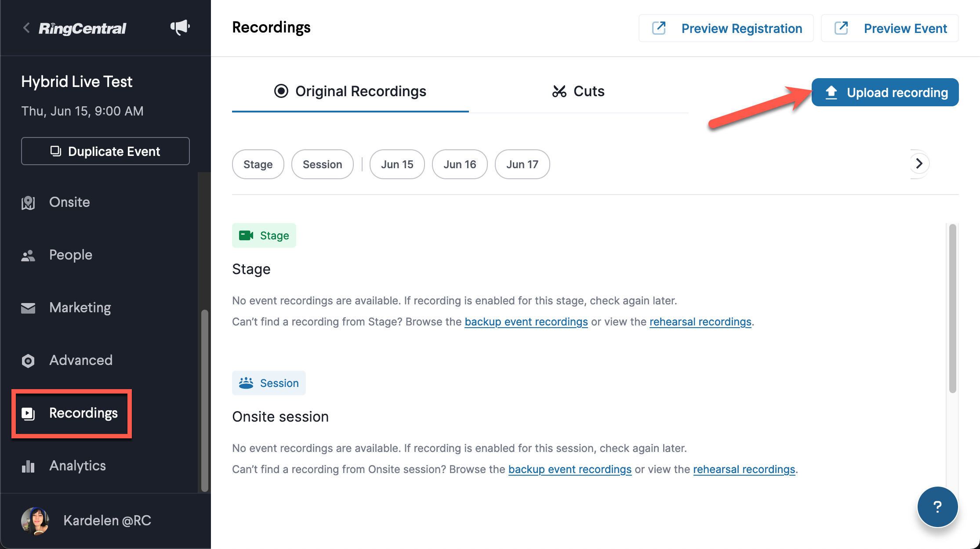The height and width of the screenshot is (549, 980).
Task: Open the Onsite sidebar section
Action: [x=69, y=202]
